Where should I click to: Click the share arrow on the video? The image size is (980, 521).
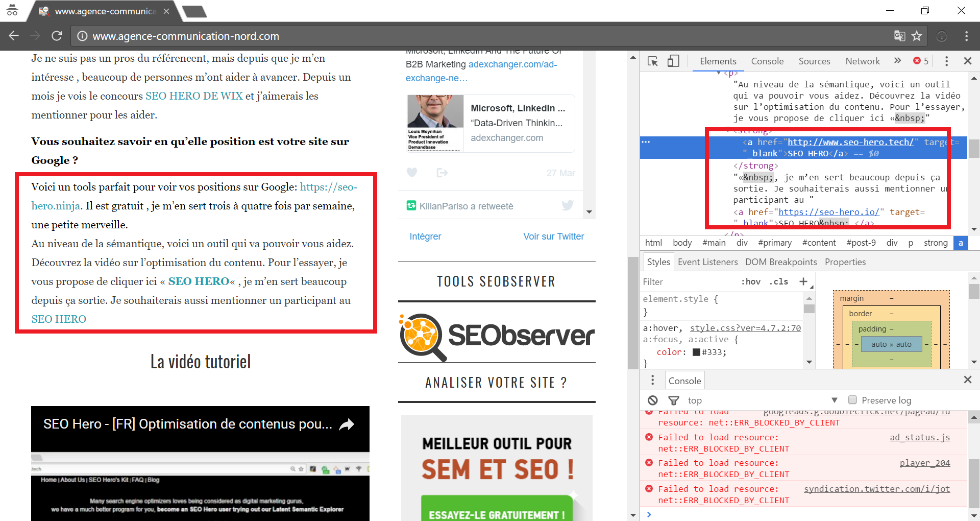click(x=347, y=424)
